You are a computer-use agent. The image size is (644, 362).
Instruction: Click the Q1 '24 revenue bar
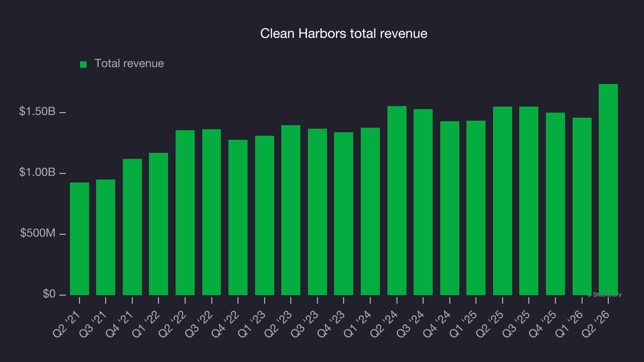pyautogui.click(x=370, y=211)
